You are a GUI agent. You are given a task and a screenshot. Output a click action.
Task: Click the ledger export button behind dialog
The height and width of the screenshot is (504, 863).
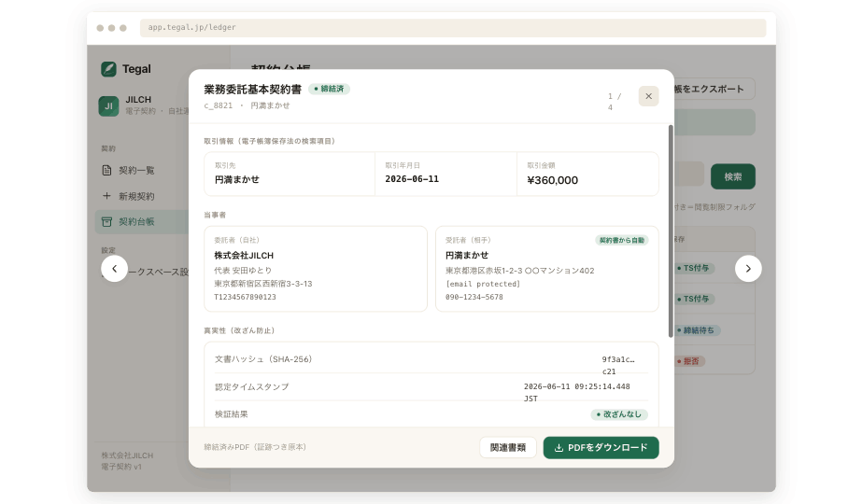click(714, 89)
